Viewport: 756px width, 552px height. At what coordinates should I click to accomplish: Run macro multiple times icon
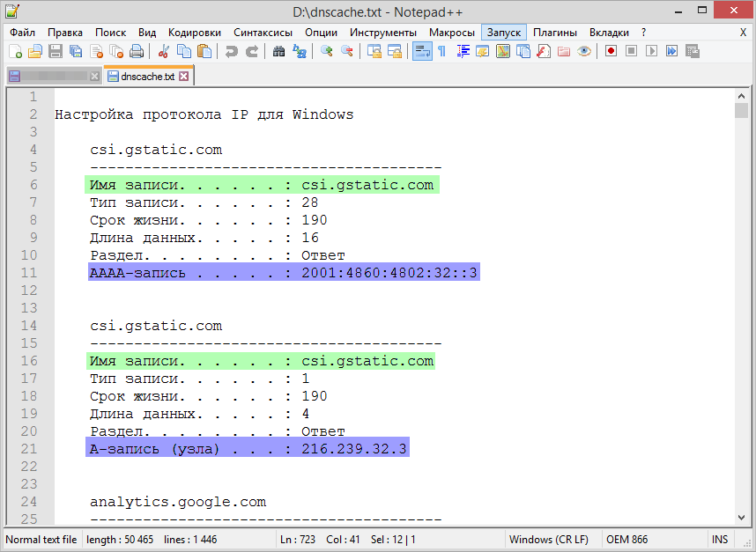click(x=671, y=51)
